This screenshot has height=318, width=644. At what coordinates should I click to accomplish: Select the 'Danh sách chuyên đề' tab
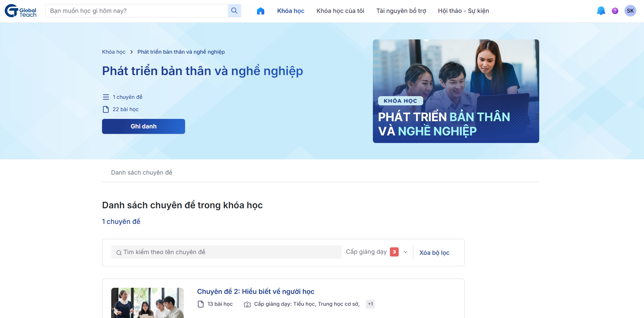(x=142, y=172)
